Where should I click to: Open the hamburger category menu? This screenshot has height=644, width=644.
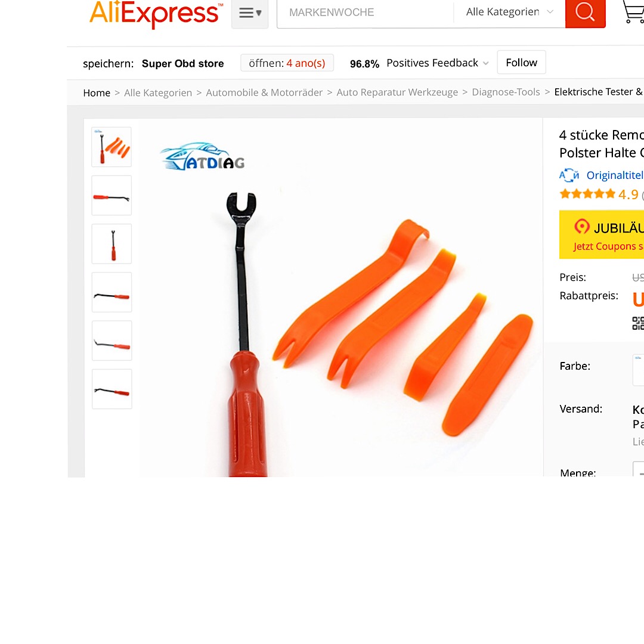[250, 13]
